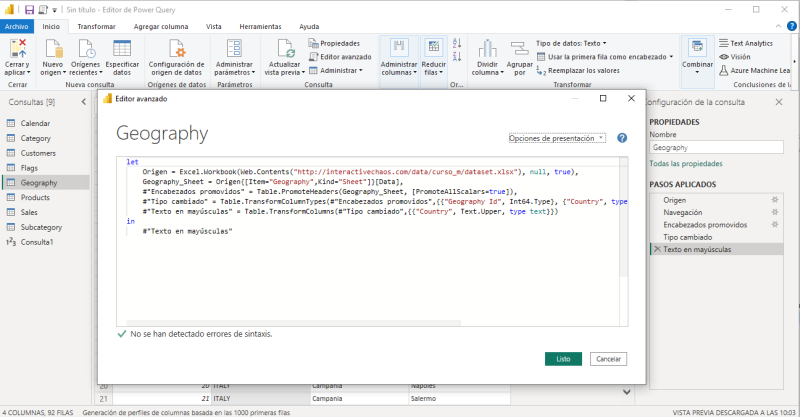Select the Category query

point(46,138)
